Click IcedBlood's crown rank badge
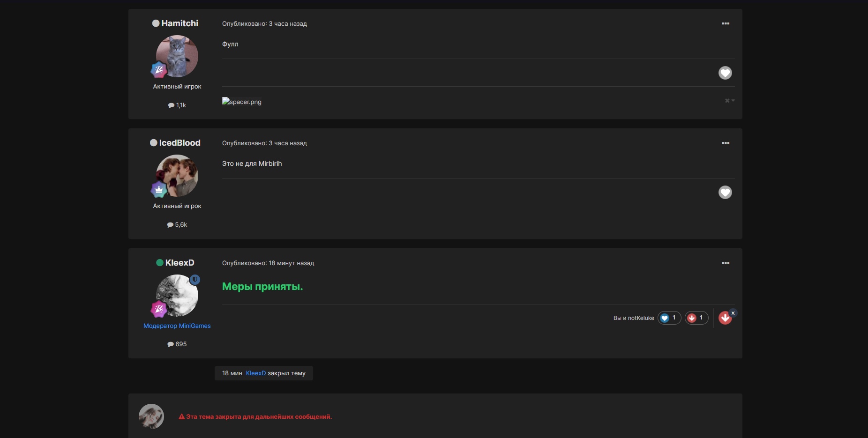The height and width of the screenshot is (438, 868). tap(159, 190)
